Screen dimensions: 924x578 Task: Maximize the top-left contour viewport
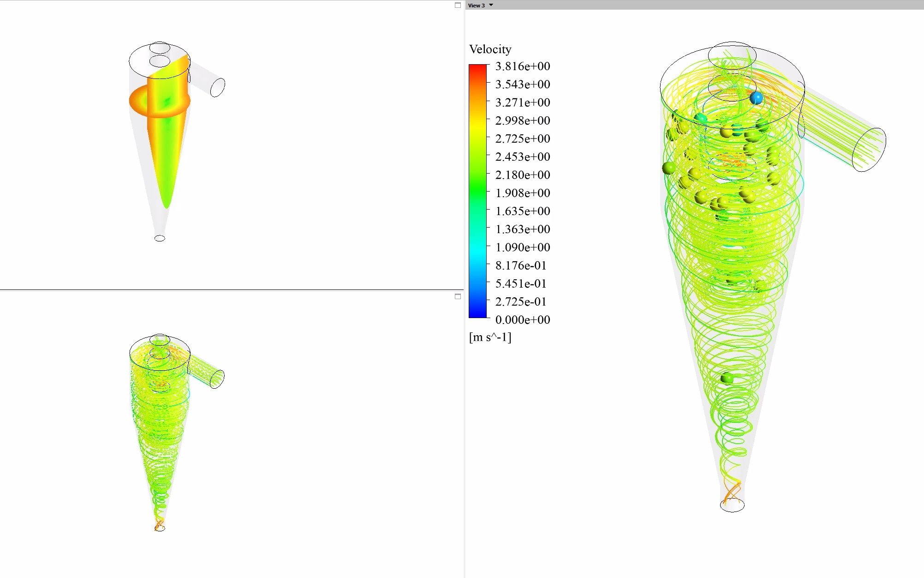pos(458,5)
